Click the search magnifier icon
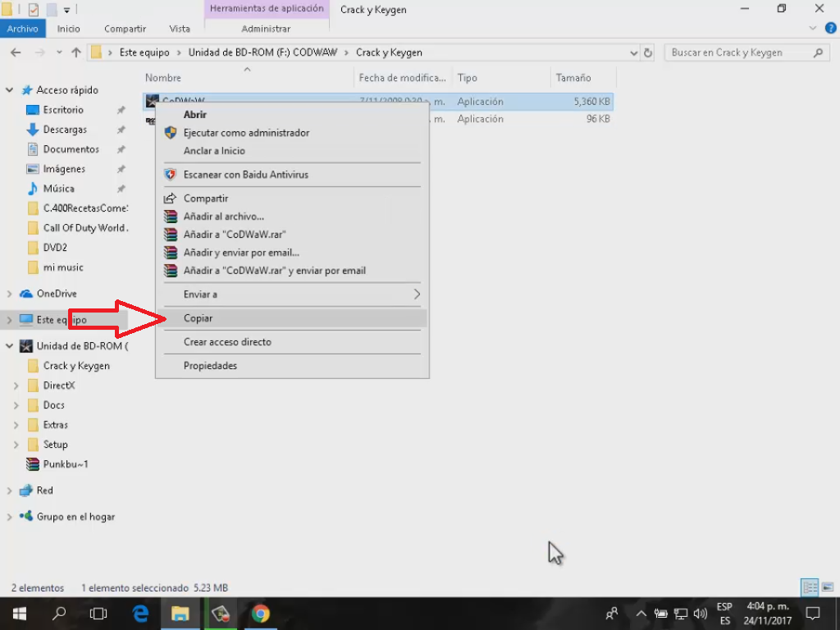This screenshot has height=630, width=840. click(x=818, y=52)
